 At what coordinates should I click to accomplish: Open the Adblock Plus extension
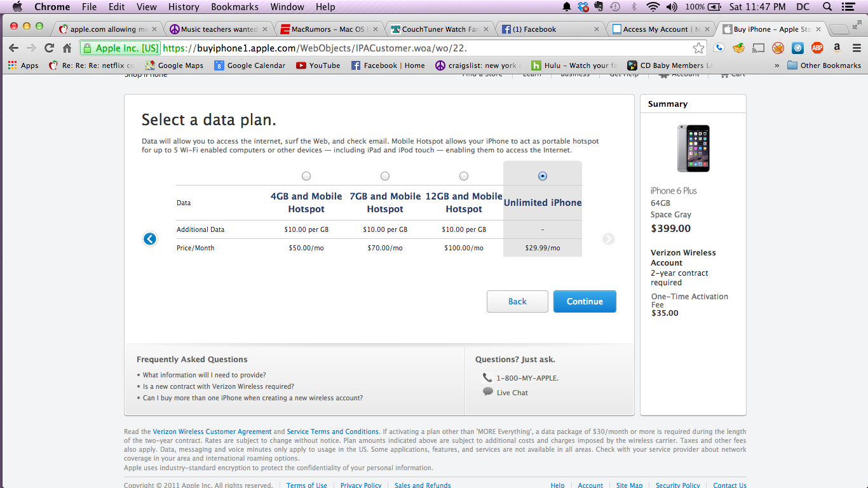tap(817, 48)
